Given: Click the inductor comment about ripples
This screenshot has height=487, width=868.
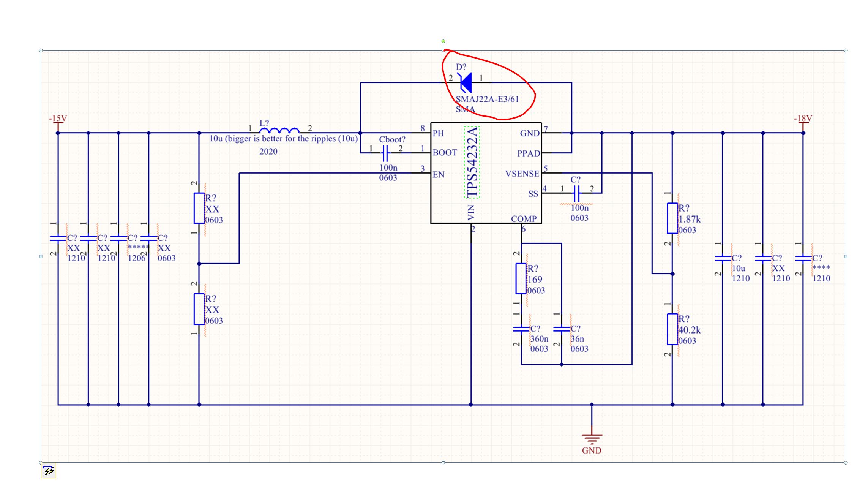Looking at the screenshot, I should pyautogui.click(x=284, y=139).
